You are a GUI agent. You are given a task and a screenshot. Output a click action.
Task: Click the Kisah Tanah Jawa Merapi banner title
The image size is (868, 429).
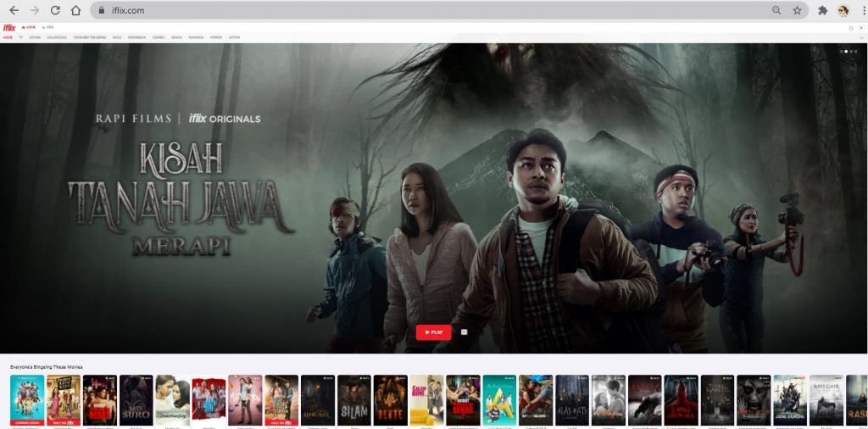181,198
